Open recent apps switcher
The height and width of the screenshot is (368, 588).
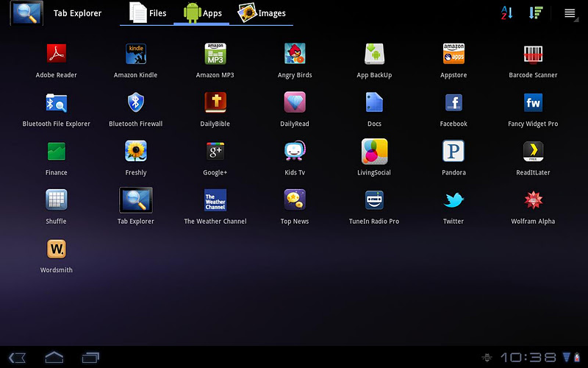[90, 358]
